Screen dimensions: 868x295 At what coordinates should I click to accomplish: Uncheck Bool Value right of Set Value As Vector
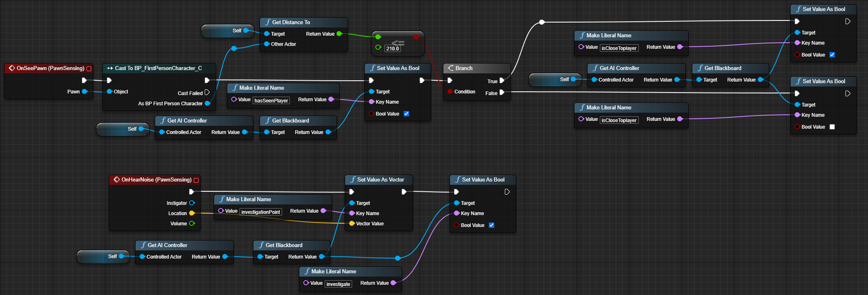[491, 225]
